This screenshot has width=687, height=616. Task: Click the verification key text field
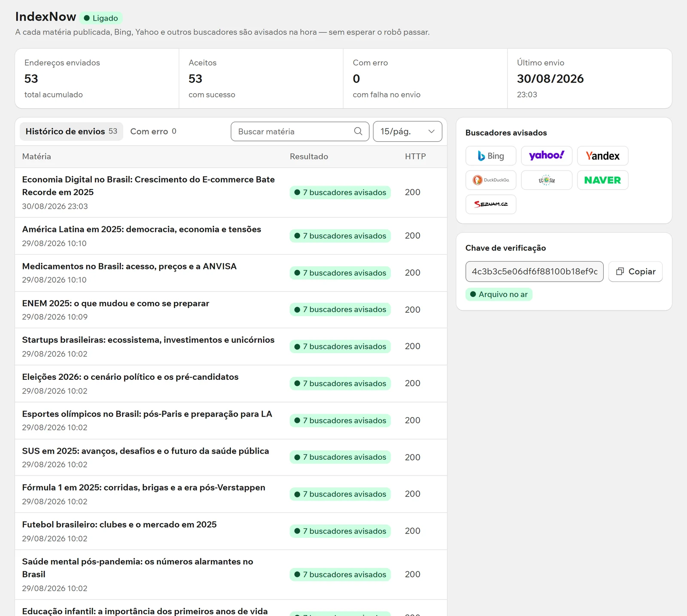(535, 271)
